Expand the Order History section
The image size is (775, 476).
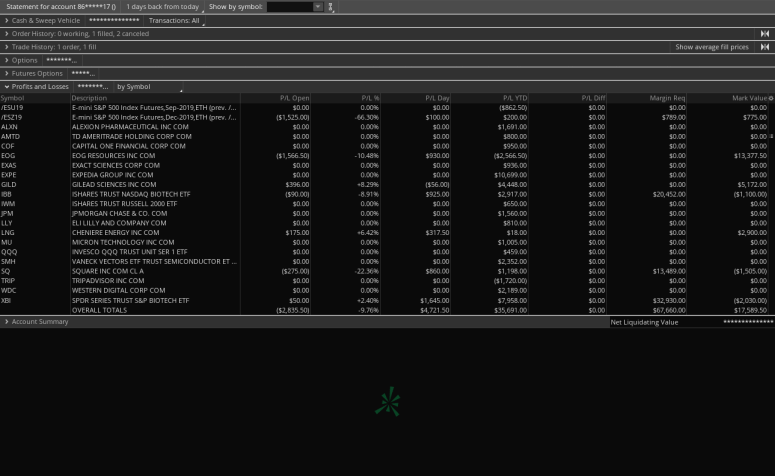pyautogui.click(x=6, y=34)
